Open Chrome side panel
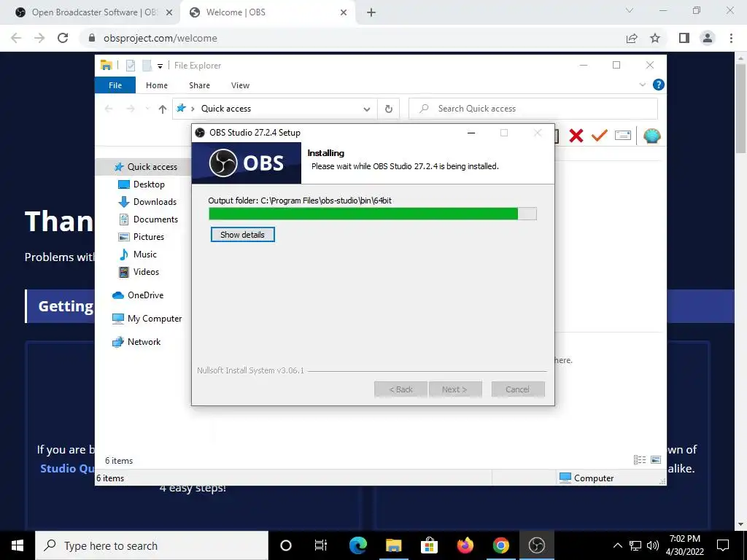The height and width of the screenshot is (560, 747). pos(684,38)
